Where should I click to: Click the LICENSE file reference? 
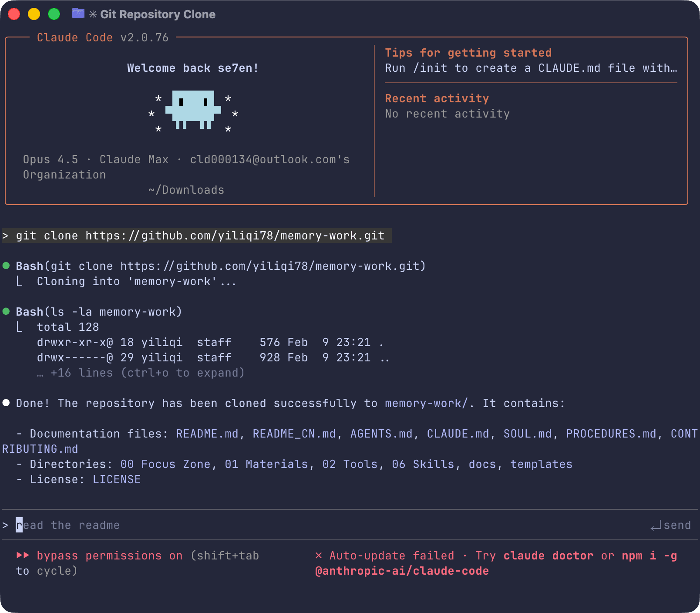coord(117,480)
